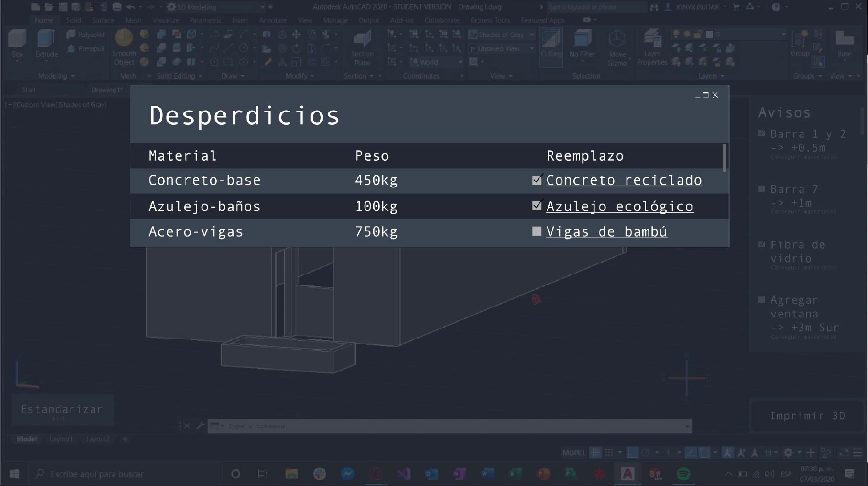Open File Explorer from the taskbar
The image size is (868, 486).
[x=291, y=474]
